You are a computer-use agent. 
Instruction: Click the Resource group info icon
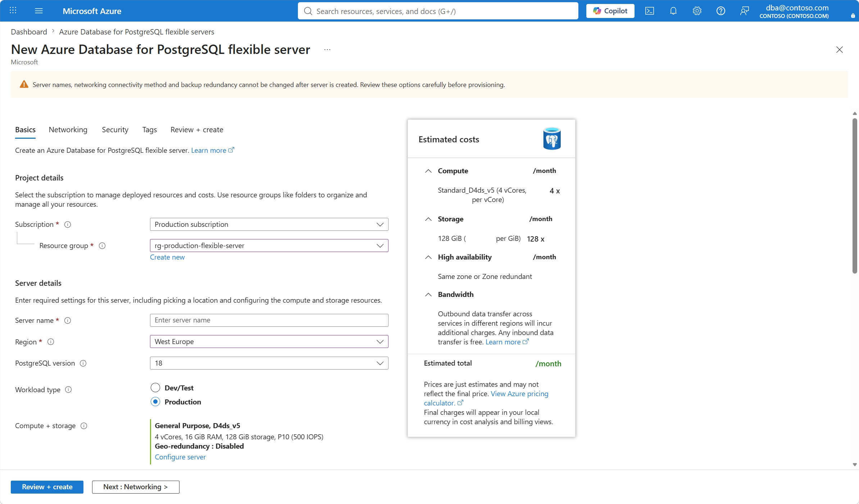(102, 246)
